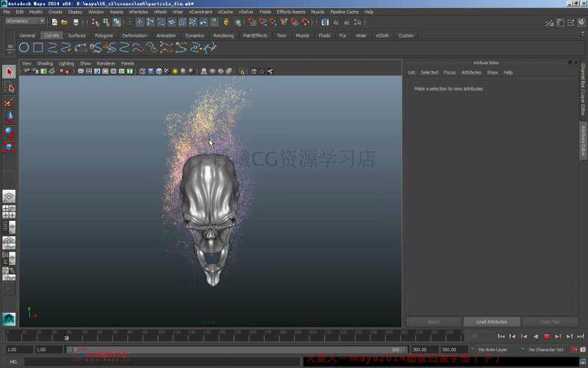
Task: Switch to the Polygons shelf tab
Action: [104, 35]
